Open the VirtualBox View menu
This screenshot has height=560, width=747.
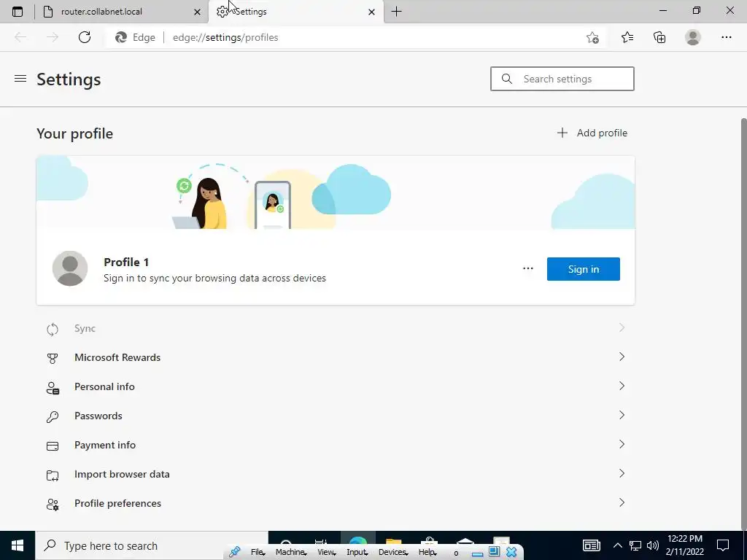point(326,552)
